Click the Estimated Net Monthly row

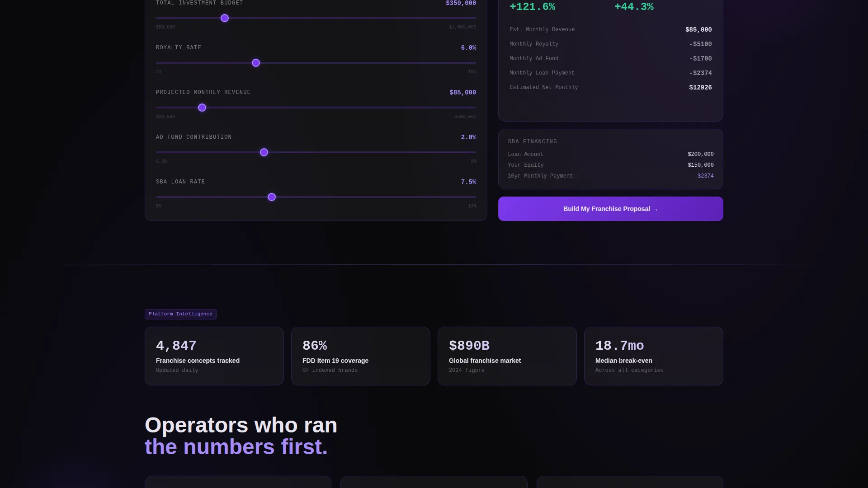point(610,88)
